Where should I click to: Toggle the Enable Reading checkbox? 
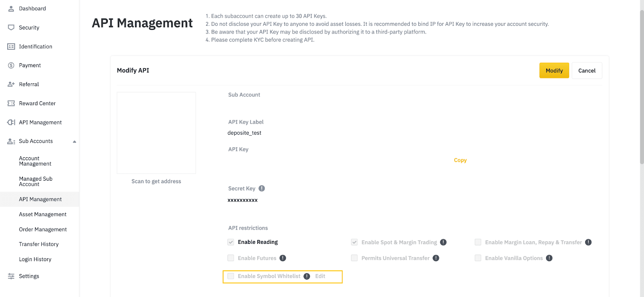(231, 242)
